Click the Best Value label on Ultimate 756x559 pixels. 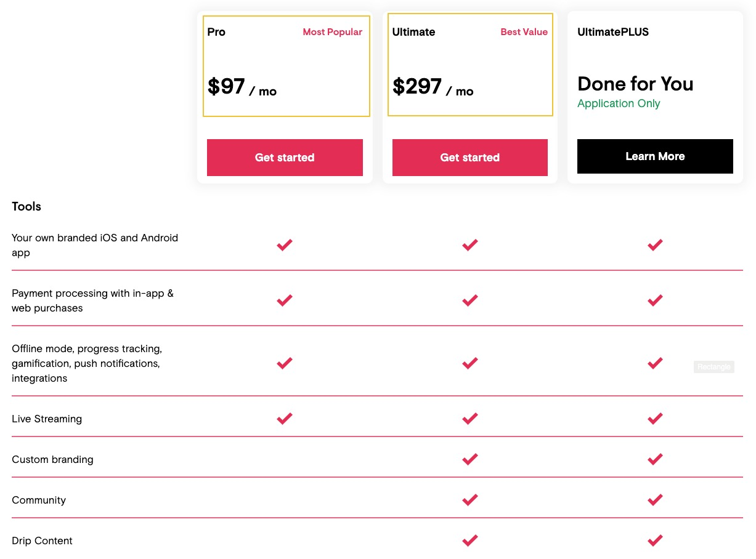point(524,32)
